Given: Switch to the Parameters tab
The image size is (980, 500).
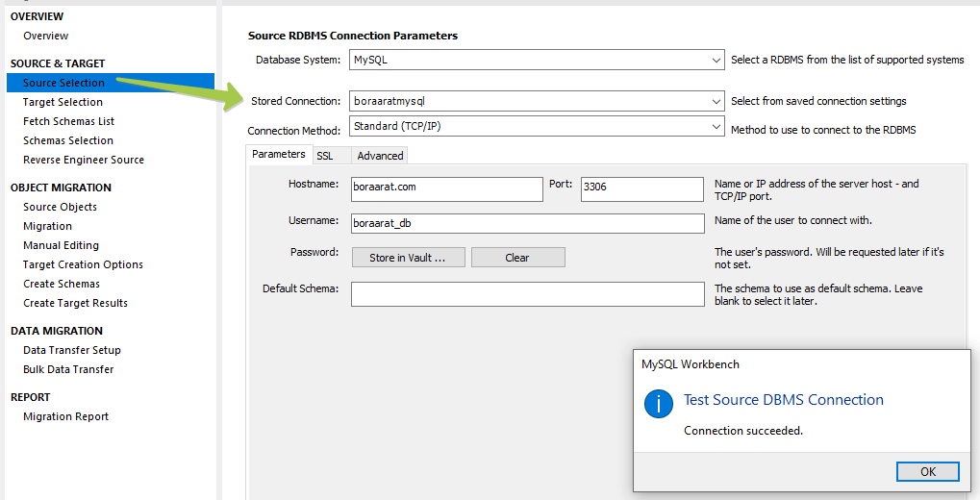Looking at the screenshot, I should [279, 155].
